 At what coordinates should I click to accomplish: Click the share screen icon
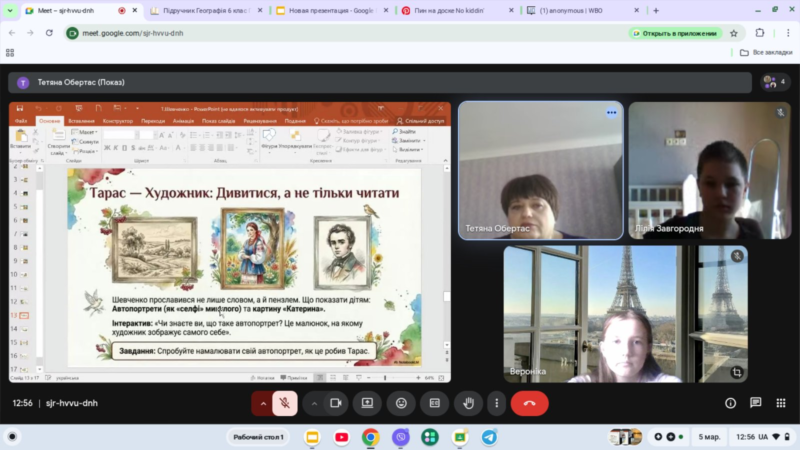[x=368, y=403]
